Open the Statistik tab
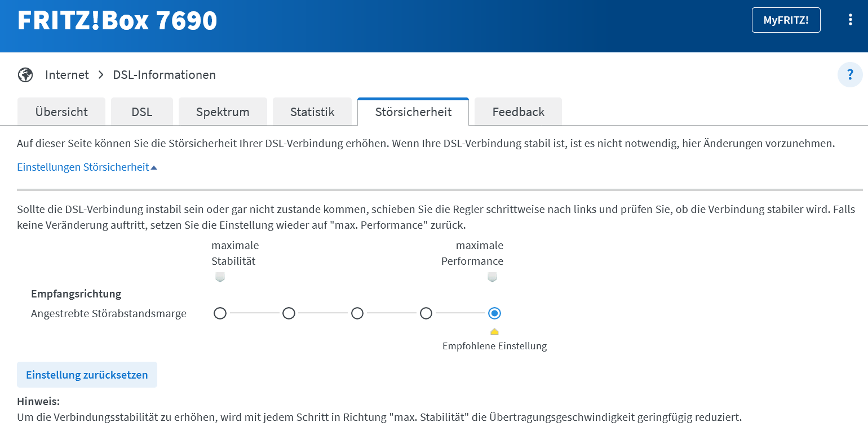The image size is (868, 431). coord(312,112)
